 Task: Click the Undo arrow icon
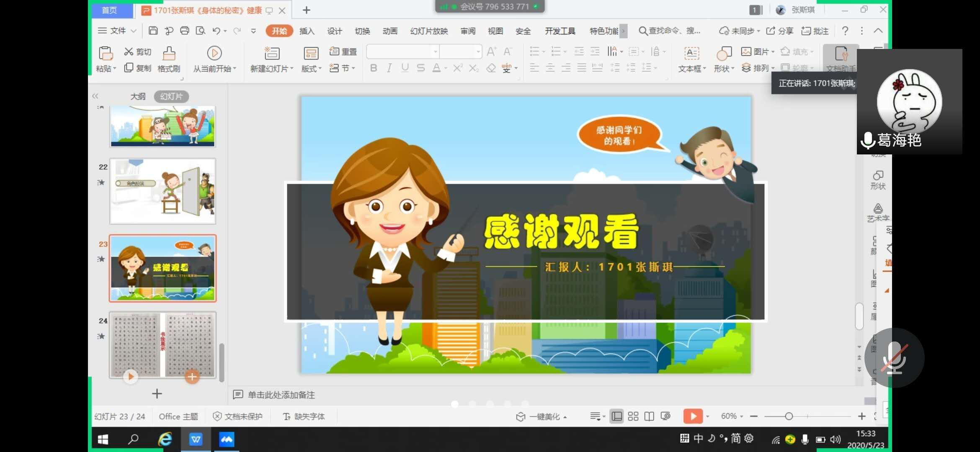click(x=216, y=31)
